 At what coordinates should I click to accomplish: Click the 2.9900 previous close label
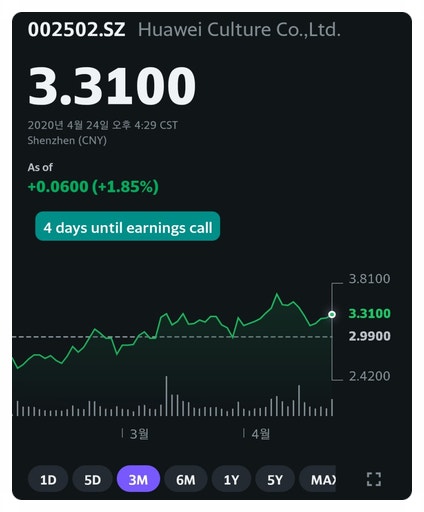point(369,336)
